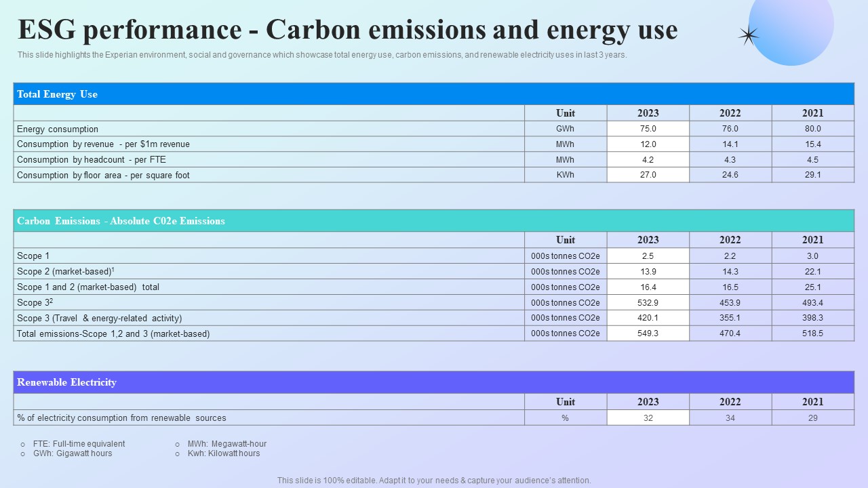Screen dimensions: 868x488
Task: Click the 4.3 headcount value
Action: (x=730, y=160)
